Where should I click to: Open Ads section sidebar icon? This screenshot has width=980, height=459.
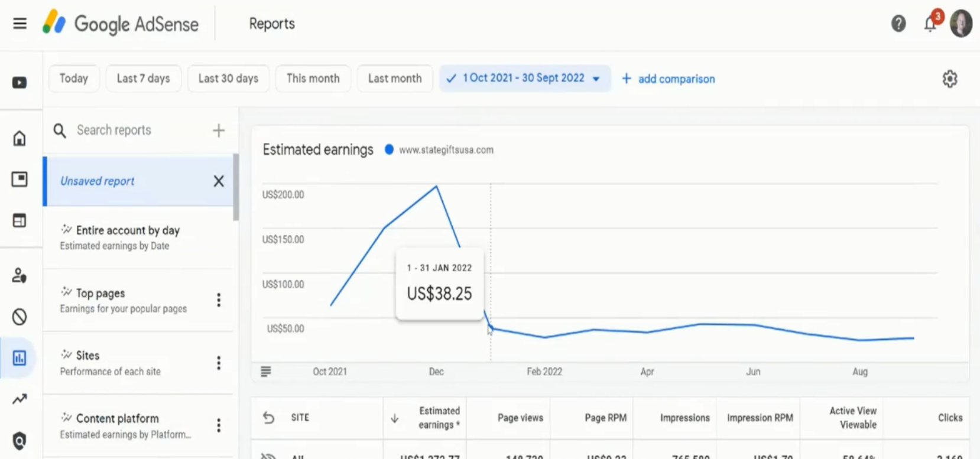(20, 179)
